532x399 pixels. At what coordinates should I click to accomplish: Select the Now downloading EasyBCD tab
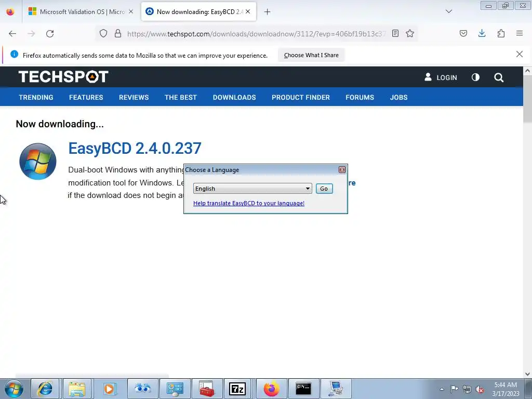[198, 11]
